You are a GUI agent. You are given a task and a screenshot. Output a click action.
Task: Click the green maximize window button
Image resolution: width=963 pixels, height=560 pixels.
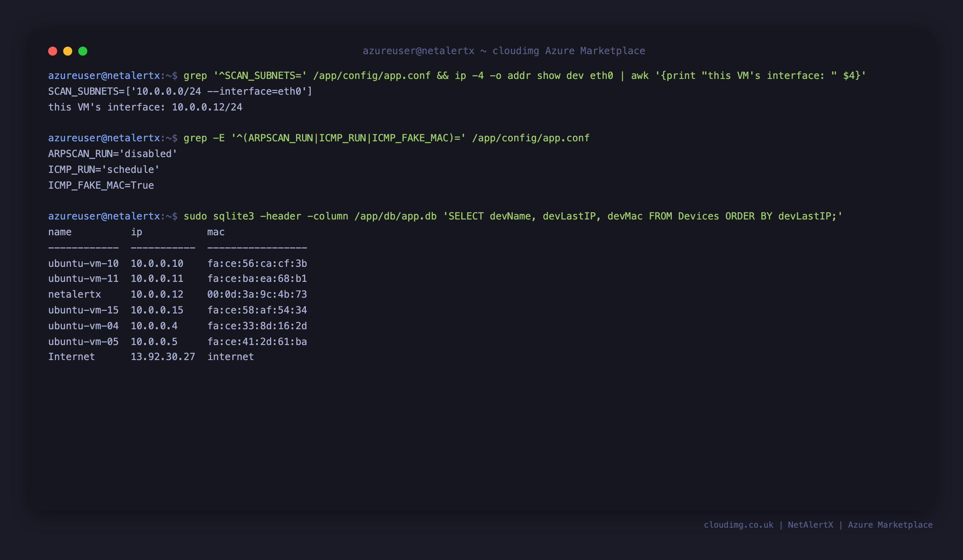coord(83,51)
